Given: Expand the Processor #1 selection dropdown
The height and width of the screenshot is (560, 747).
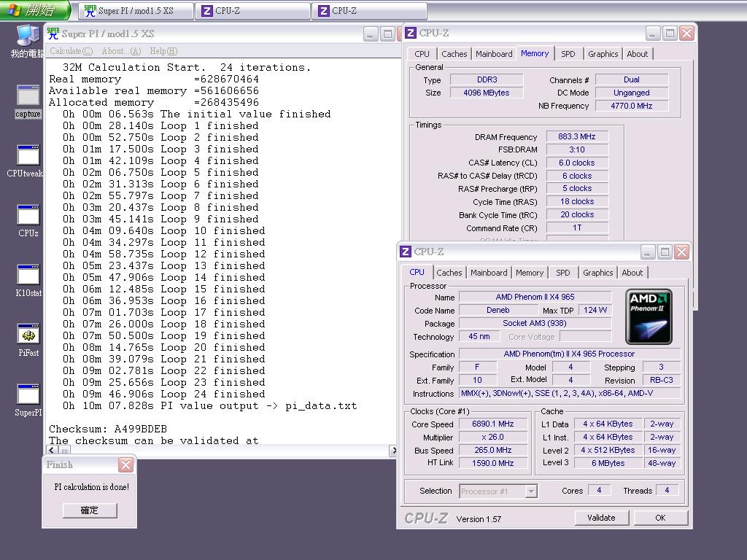Looking at the screenshot, I should point(531,491).
